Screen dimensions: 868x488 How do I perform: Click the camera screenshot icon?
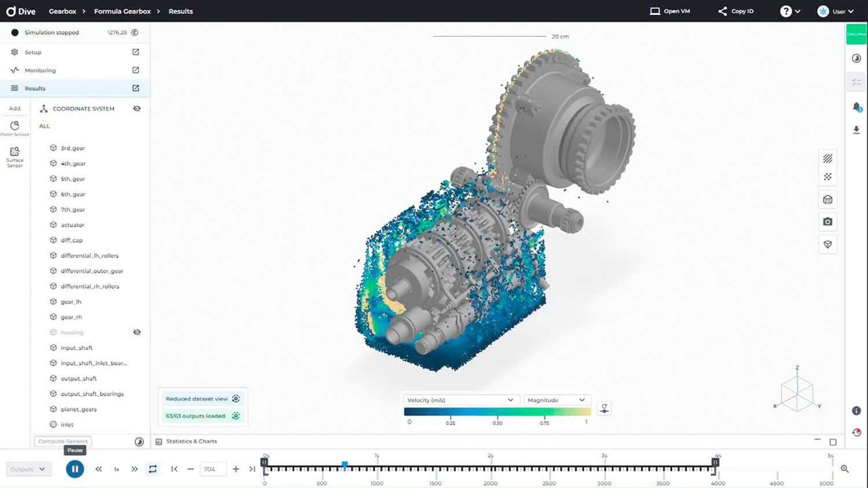point(827,222)
